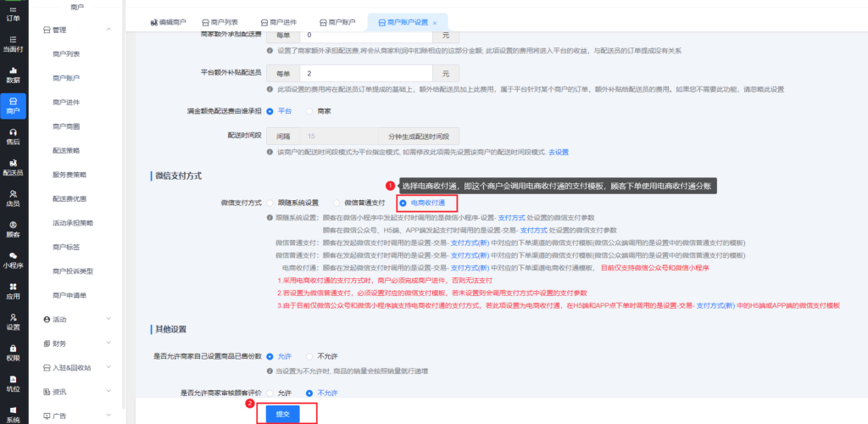The image size is (868, 424).
Task: Click the 去设置 link
Action: click(x=558, y=152)
